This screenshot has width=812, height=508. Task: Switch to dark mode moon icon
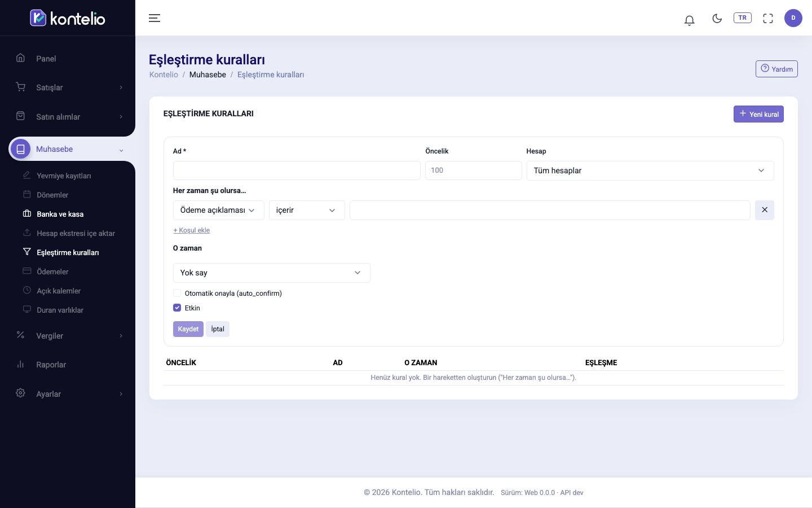pyautogui.click(x=717, y=18)
